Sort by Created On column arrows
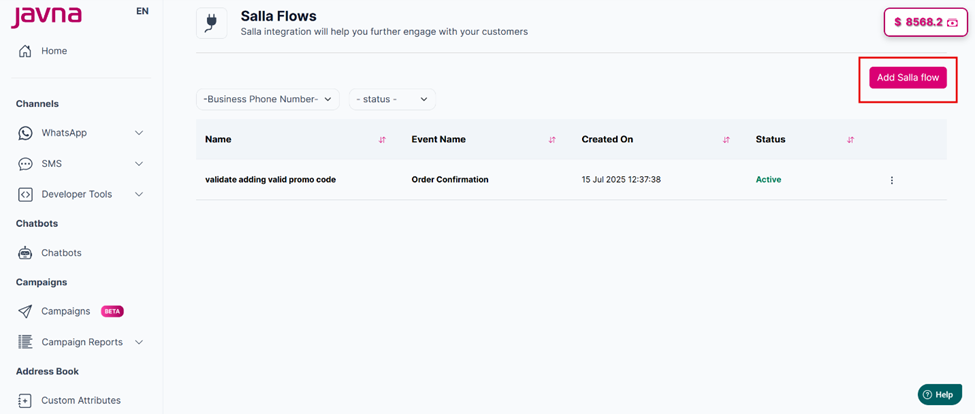This screenshot has width=975, height=414. (726, 140)
